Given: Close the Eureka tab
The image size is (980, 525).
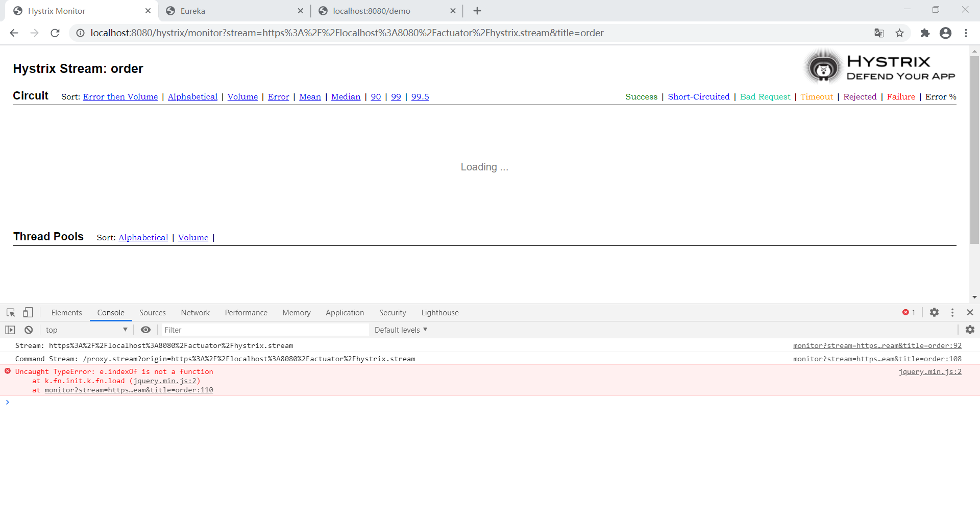Looking at the screenshot, I should (300, 11).
